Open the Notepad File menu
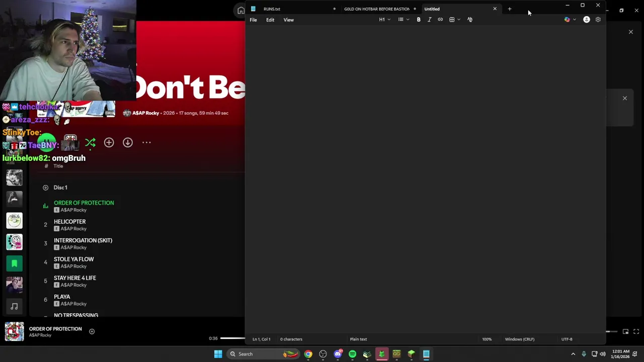 (254, 20)
